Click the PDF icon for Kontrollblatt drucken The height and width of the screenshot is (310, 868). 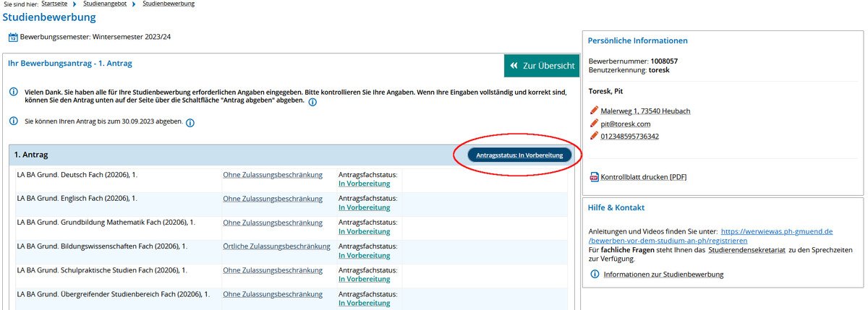594,177
